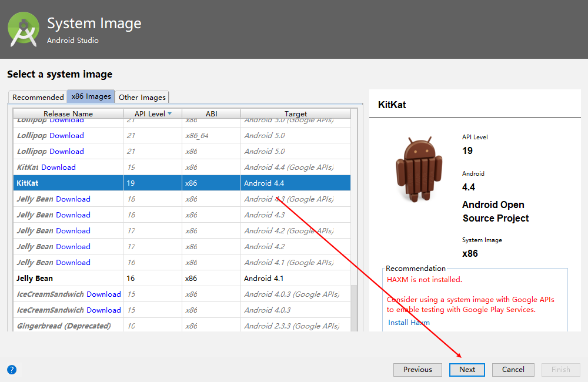The width and height of the screenshot is (588, 382).
Task: Click the Android Studio logo icon
Action: click(x=24, y=29)
